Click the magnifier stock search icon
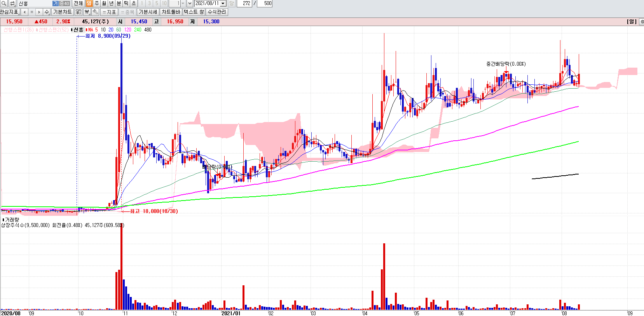Image resolution: width=644 pixels, height=316 pixels. coord(4,3)
